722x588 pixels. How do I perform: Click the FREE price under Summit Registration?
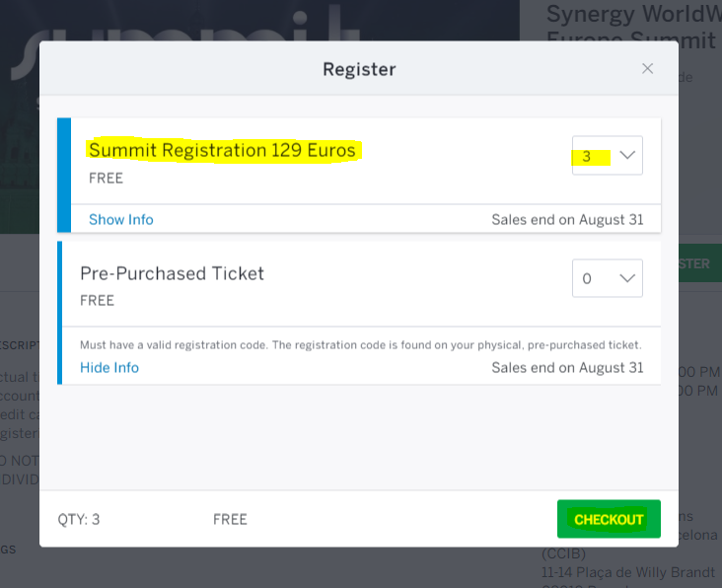[106, 179]
